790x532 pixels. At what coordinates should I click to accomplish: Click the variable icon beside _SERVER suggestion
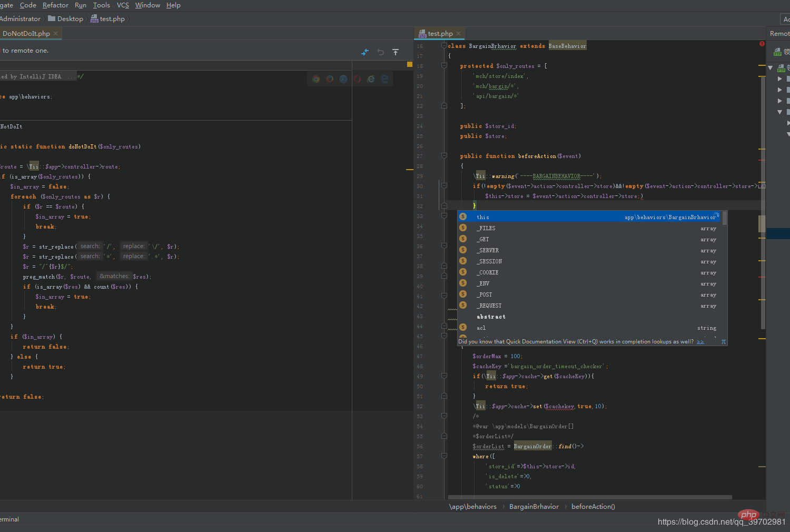click(463, 250)
